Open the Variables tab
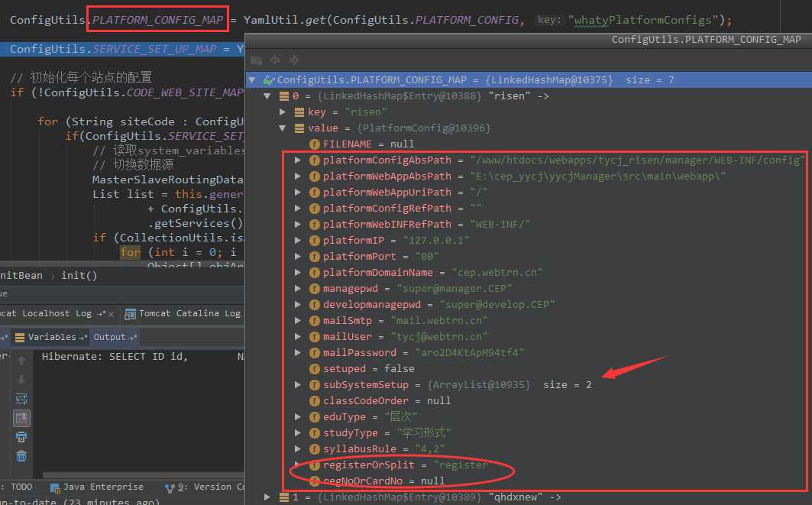Image resolution: width=812 pixels, height=505 pixels. click(52, 338)
